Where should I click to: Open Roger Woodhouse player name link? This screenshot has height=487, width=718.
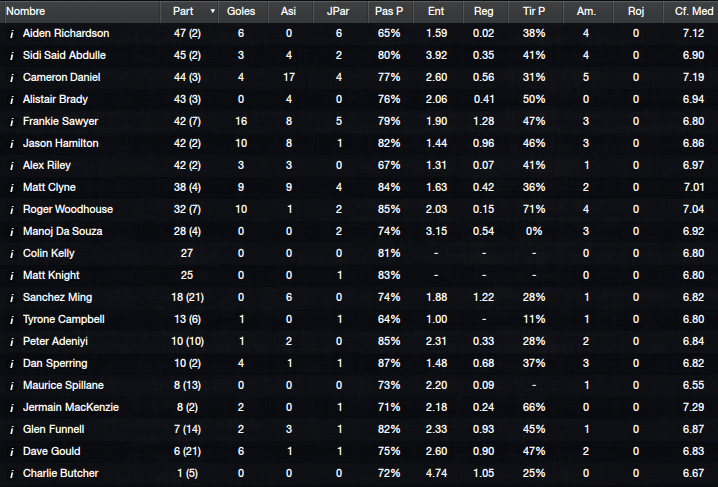tap(68, 209)
